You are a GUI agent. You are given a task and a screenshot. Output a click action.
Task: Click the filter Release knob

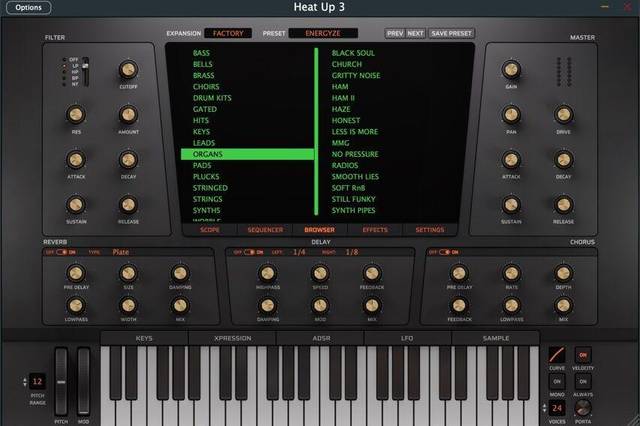[x=128, y=204]
